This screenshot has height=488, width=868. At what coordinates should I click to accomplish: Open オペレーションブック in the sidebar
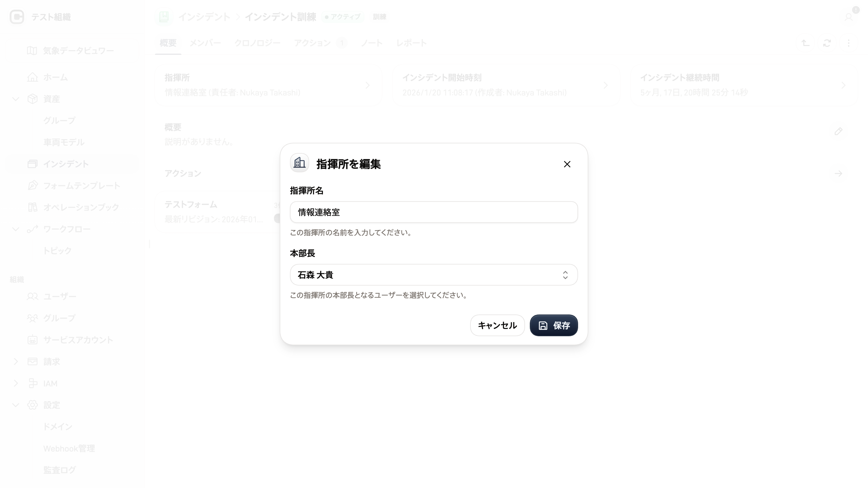(81, 207)
